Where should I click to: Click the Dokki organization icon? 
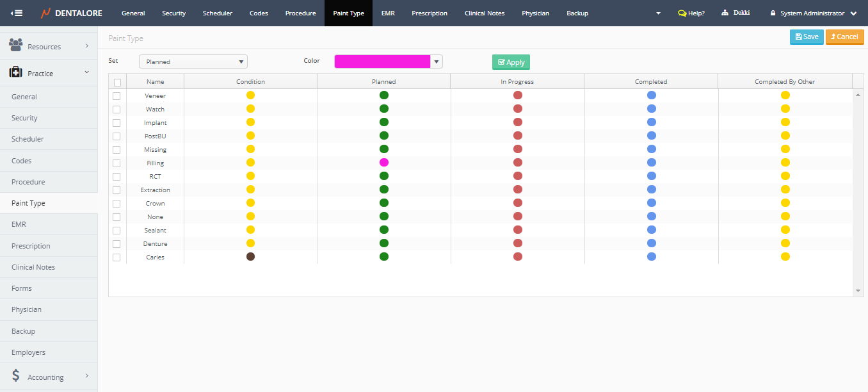pos(725,13)
